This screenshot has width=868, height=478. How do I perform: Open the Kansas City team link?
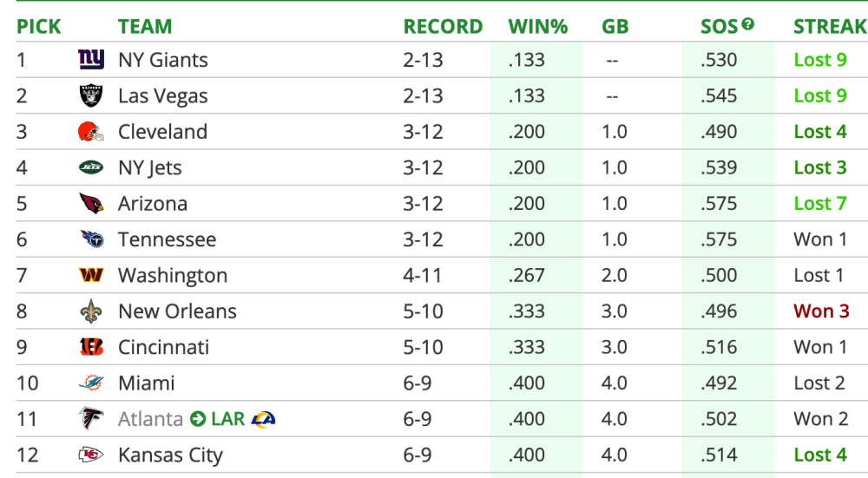(x=170, y=455)
